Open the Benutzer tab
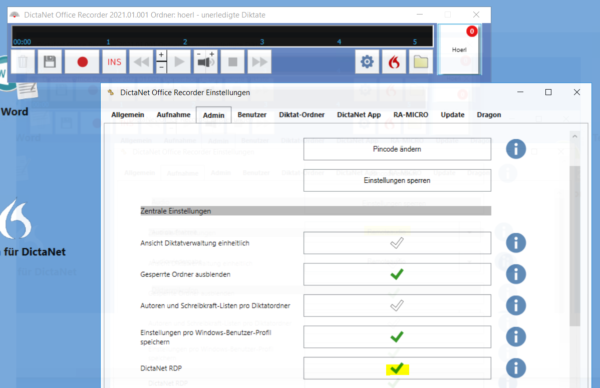600x388 pixels. coord(252,115)
